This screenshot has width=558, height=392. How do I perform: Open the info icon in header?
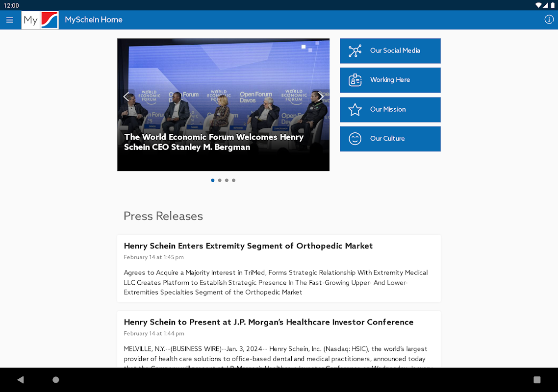[x=549, y=20]
